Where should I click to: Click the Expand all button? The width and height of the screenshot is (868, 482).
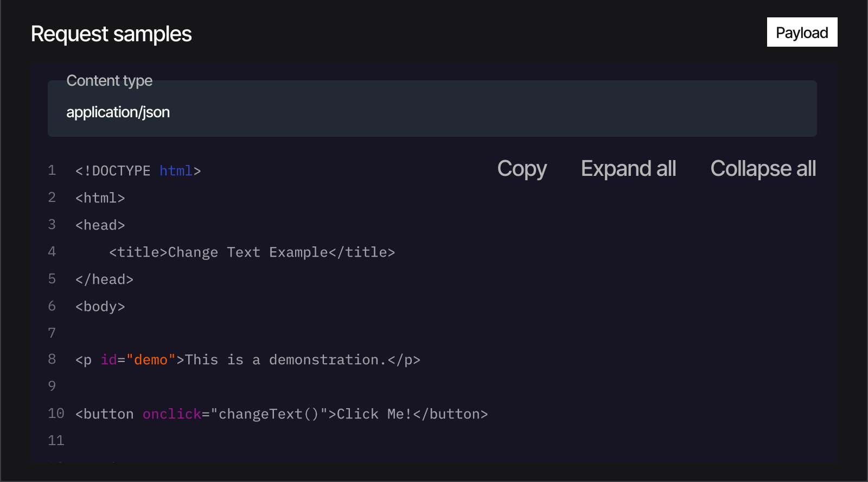pyautogui.click(x=628, y=169)
